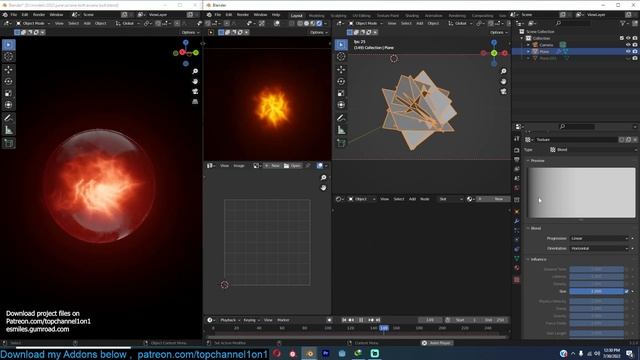Viewport: 640px width, 360px height.
Task: Toggle the Size influence checkbox
Action: tap(627, 291)
